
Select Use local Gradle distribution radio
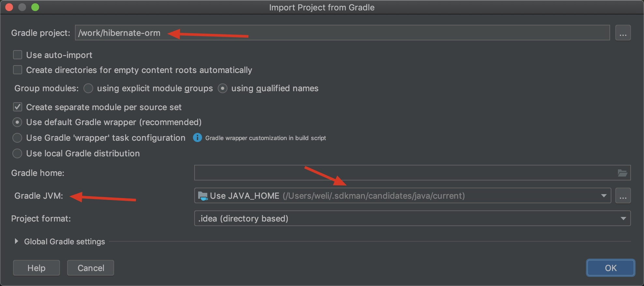point(17,153)
